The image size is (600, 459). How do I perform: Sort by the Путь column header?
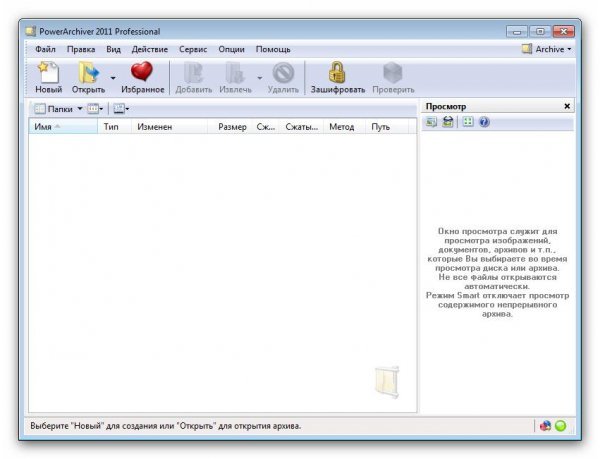point(387,127)
